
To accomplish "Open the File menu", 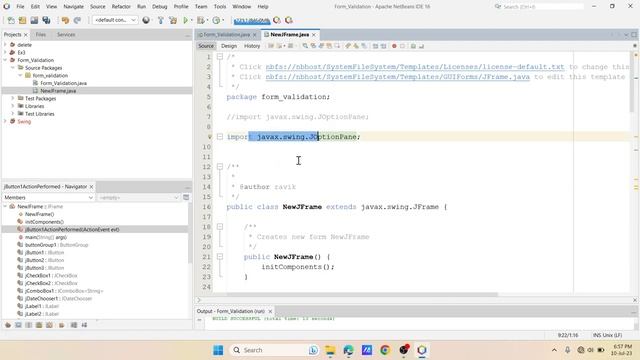I will coord(20,7).
